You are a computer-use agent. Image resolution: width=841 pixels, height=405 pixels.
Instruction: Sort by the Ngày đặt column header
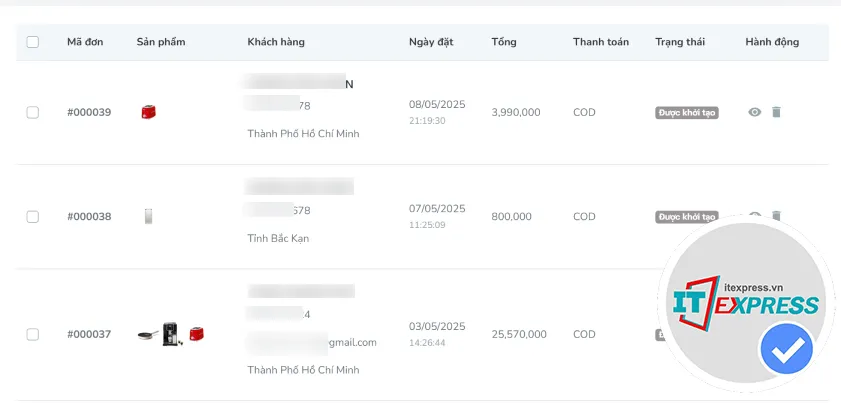[431, 42]
